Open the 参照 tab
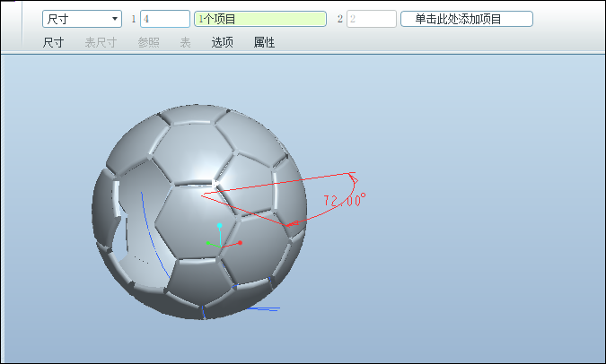The image size is (606, 364). pos(149,42)
